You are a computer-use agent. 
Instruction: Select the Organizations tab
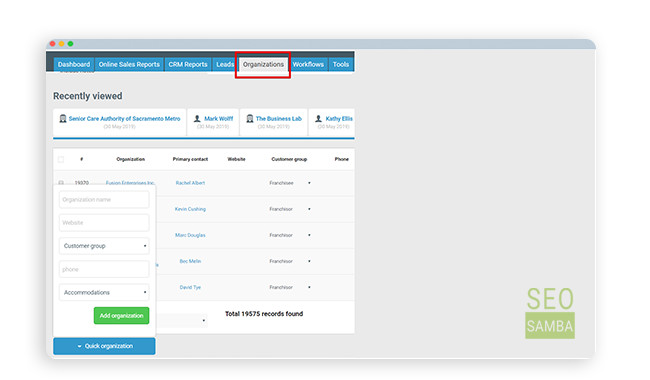click(263, 64)
